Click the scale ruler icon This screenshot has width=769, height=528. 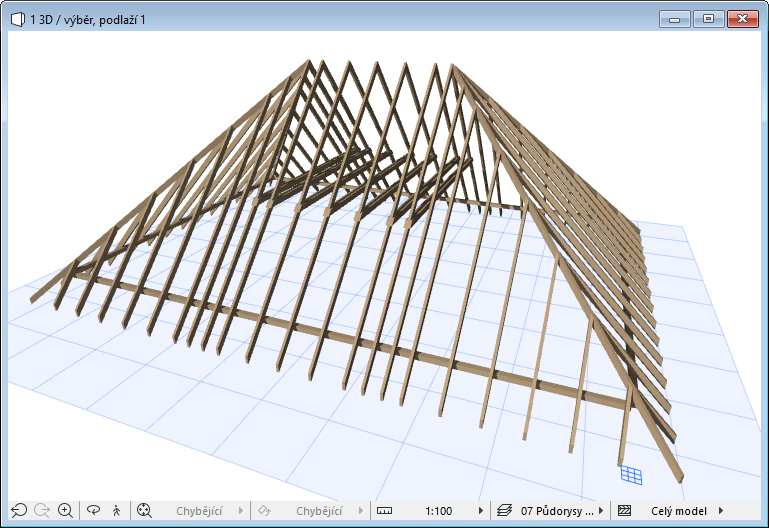coord(384,511)
